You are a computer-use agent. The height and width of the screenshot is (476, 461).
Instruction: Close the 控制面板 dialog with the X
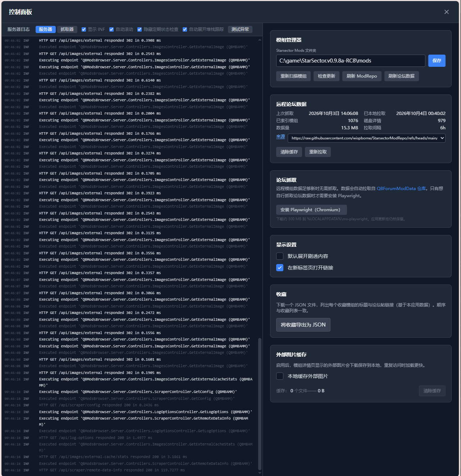[x=447, y=12]
